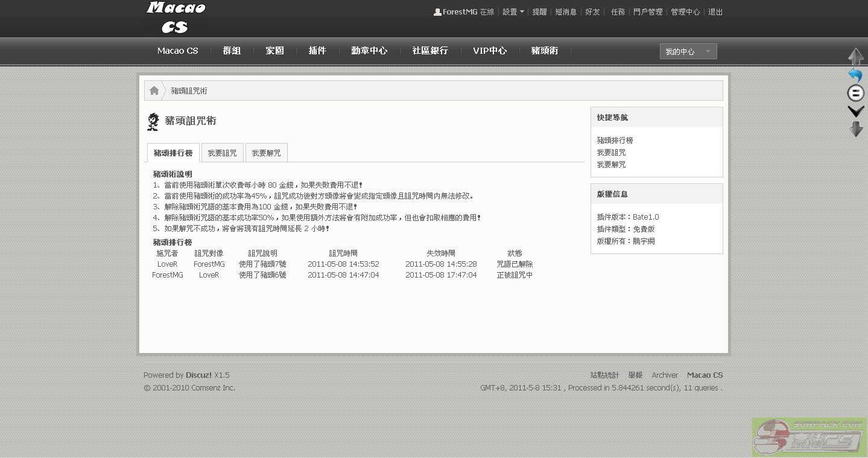Click the gray up arrow scroll icon

coord(855,57)
